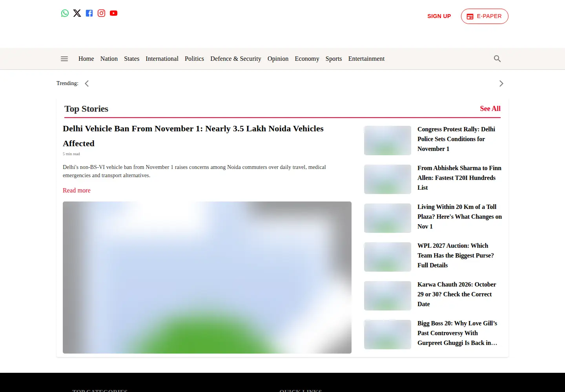
Task: Open the YouTube social icon
Action: click(x=113, y=13)
